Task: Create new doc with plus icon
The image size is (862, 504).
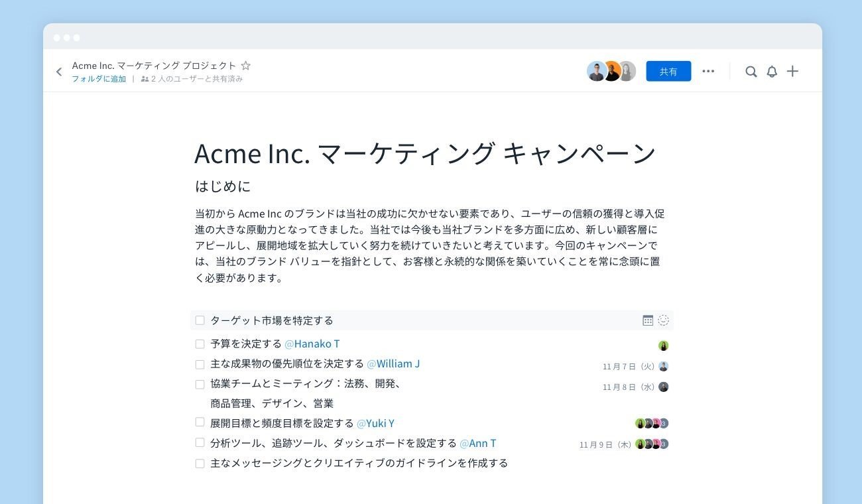Action: point(792,71)
